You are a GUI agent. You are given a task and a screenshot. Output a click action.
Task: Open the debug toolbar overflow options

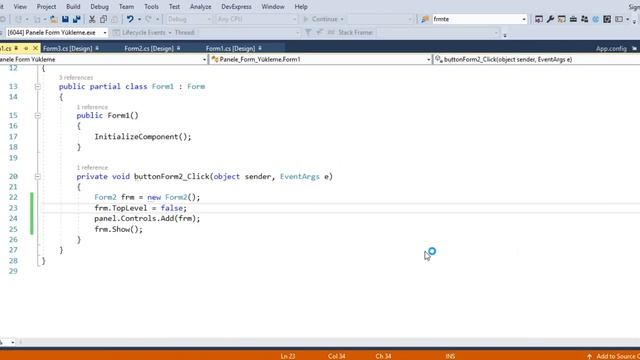click(505, 35)
